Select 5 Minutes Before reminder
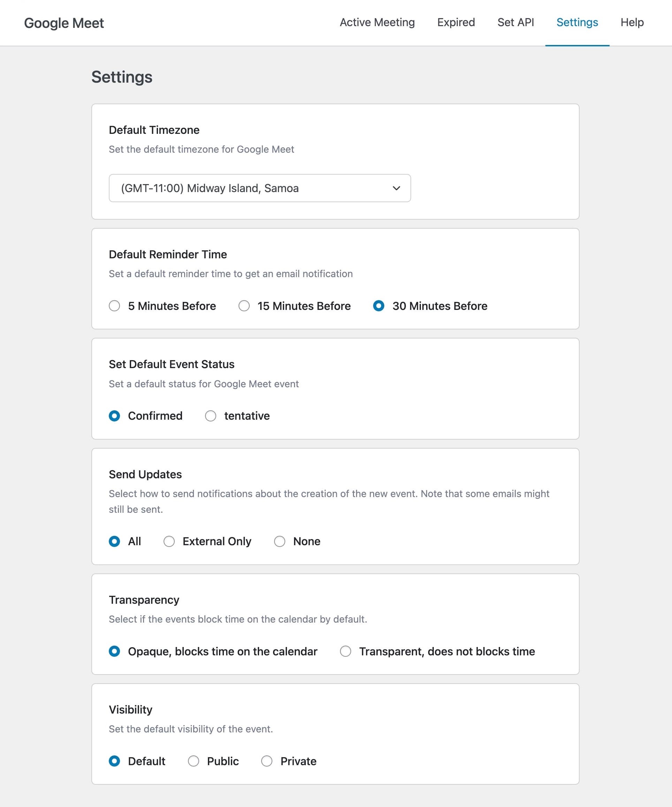672x807 pixels. pos(114,306)
